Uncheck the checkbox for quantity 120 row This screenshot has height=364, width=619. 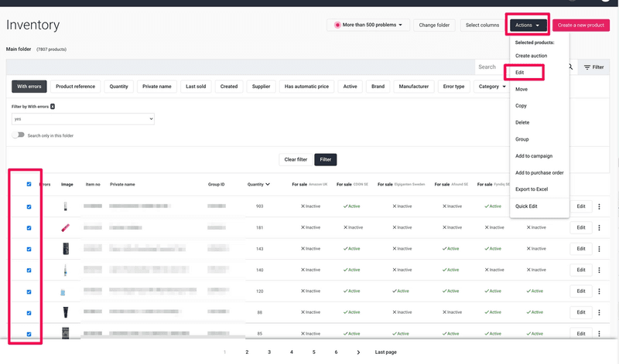29,292
